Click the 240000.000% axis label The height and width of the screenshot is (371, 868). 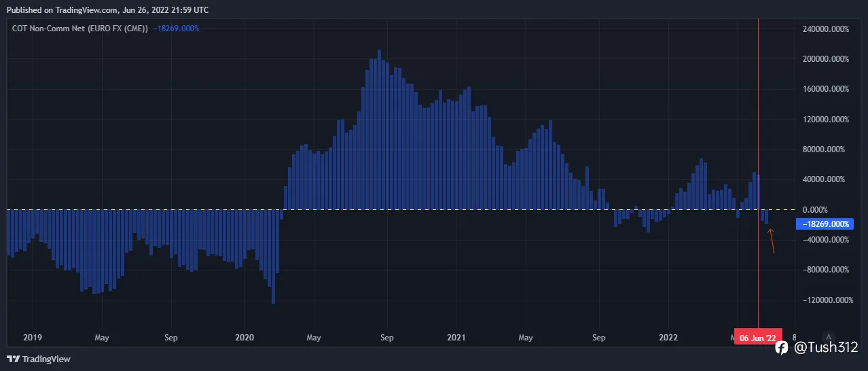click(825, 29)
